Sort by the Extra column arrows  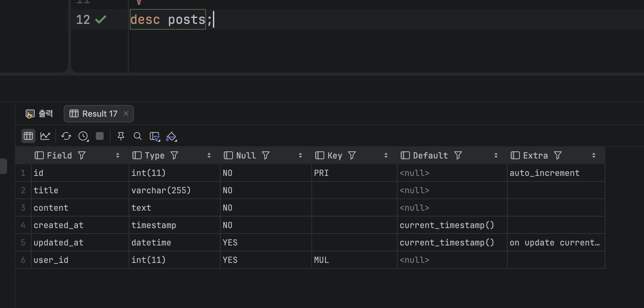click(x=593, y=156)
